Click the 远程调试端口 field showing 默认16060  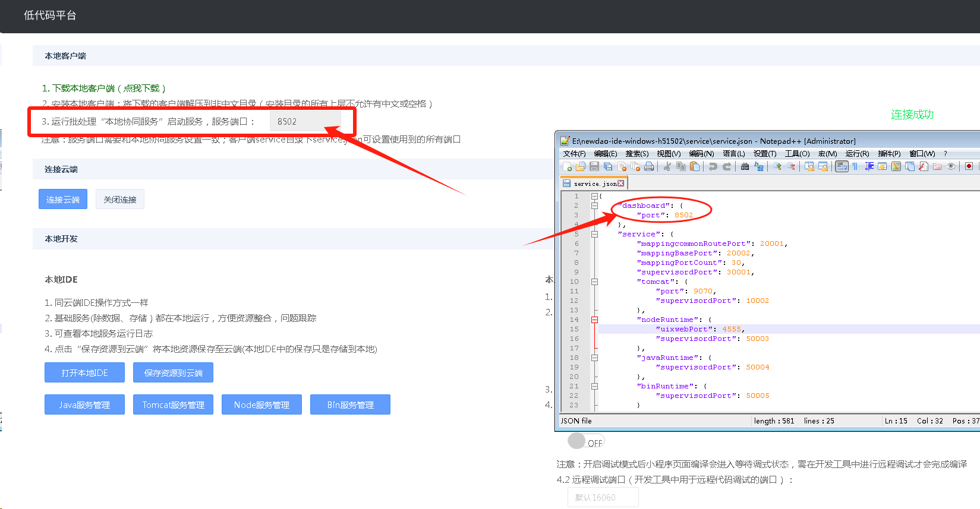pyautogui.click(x=603, y=497)
